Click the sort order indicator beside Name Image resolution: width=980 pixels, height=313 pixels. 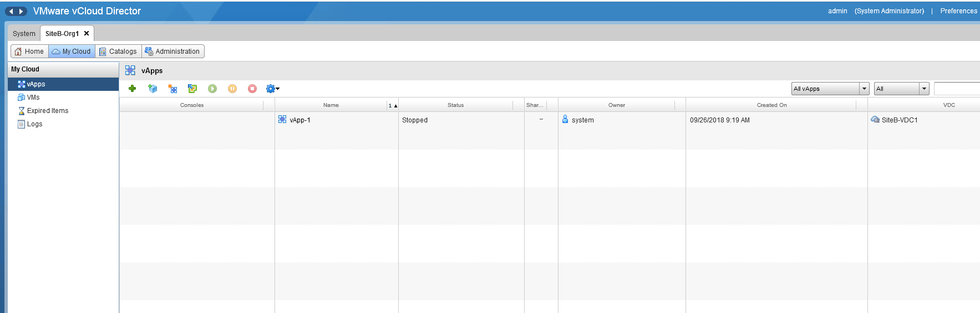(393, 105)
